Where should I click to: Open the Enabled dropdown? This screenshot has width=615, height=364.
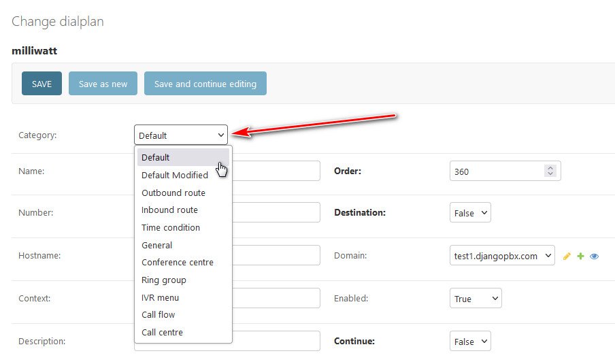tap(476, 299)
